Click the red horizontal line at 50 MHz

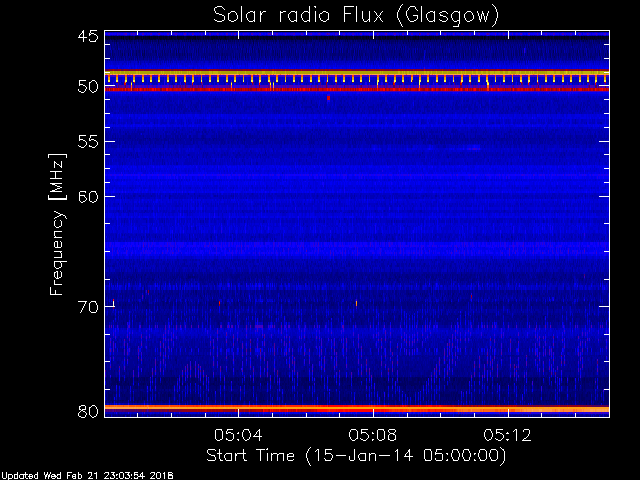point(356,89)
